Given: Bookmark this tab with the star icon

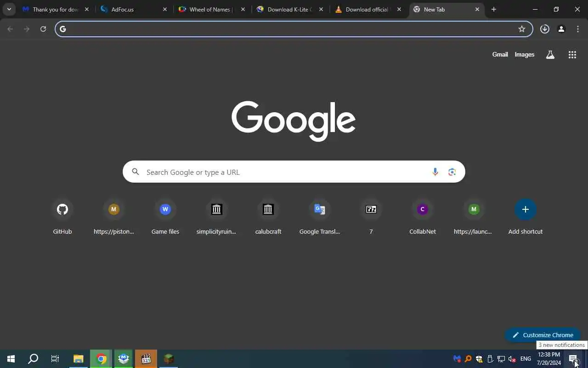Looking at the screenshot, I should (x=522, y=29).
